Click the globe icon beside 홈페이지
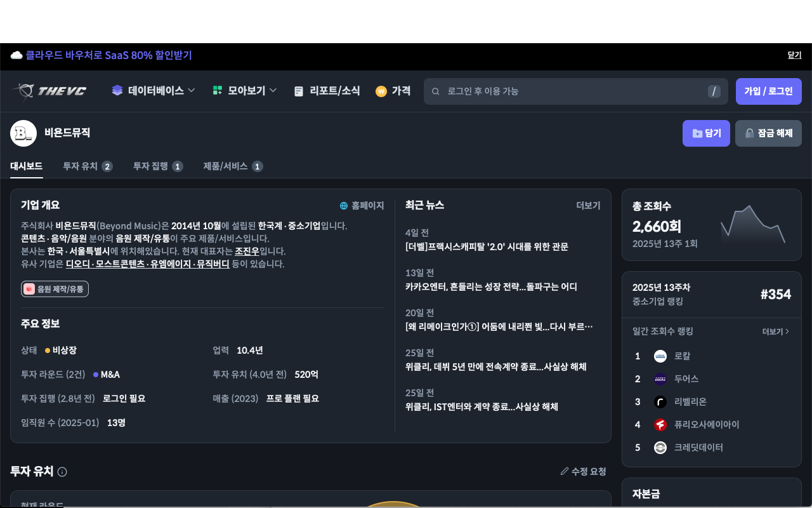 click(x=344, y=206)
